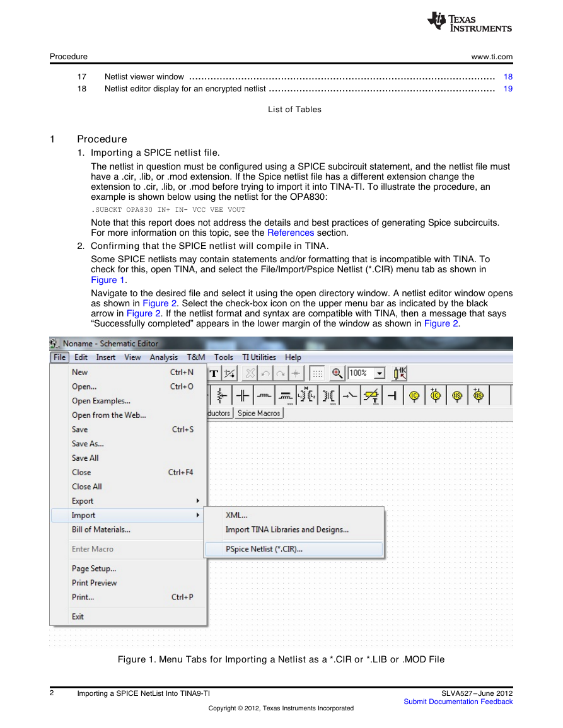This screenshot has height=728, width=563.
Task: Open the File menu
Action: click(x=59, y=357)
